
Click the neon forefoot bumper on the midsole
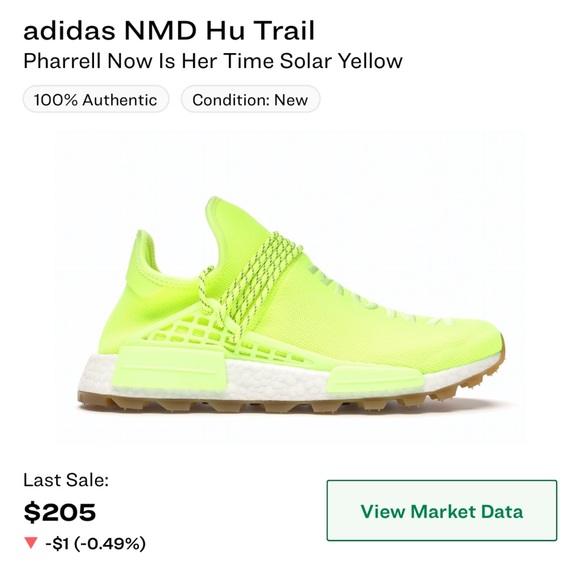point(375,381)
